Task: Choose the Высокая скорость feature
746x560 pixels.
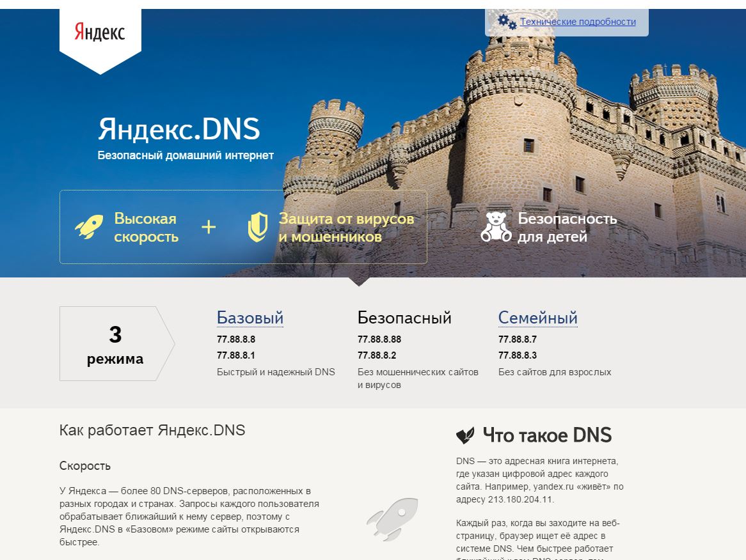Action: point(146,228)
